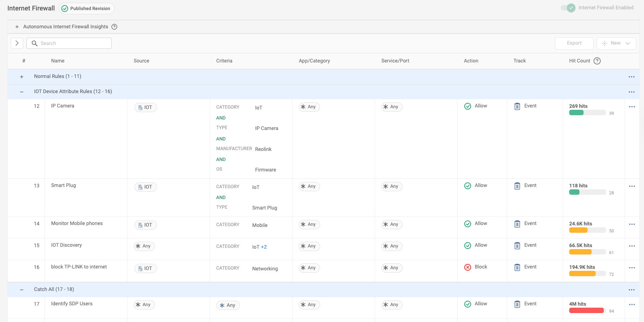644x322 pixels.
Task: Click Block action icon on TP-LINK rule
Action: (468, 267)
